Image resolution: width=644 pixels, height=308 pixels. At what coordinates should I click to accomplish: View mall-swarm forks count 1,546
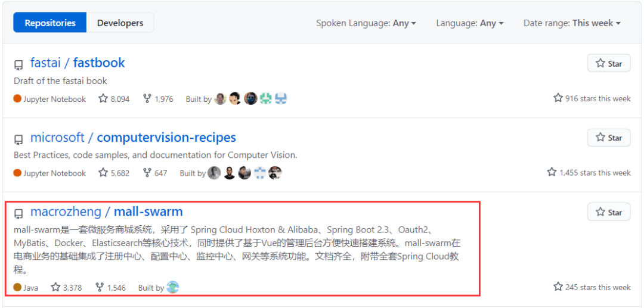[x=110, y=288]
